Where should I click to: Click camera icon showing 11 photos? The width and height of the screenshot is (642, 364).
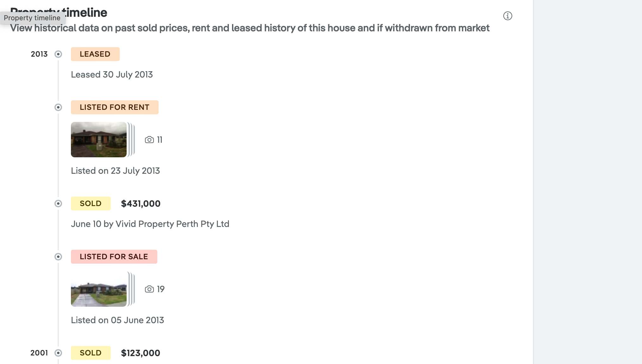[149, 140]
